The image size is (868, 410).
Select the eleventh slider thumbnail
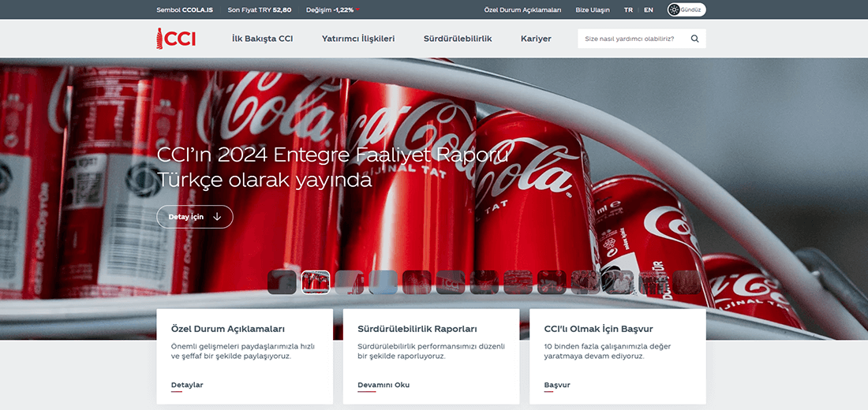pyautogui.click(x=619, y=282)
